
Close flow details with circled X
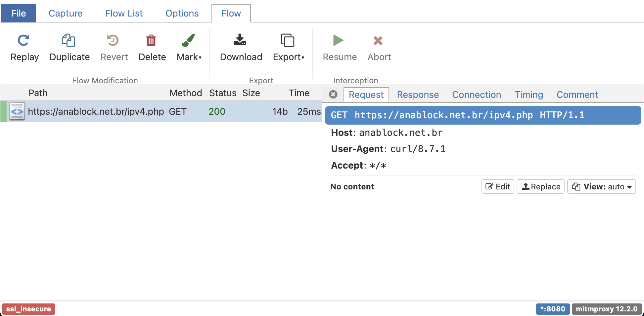pos(333,95)
